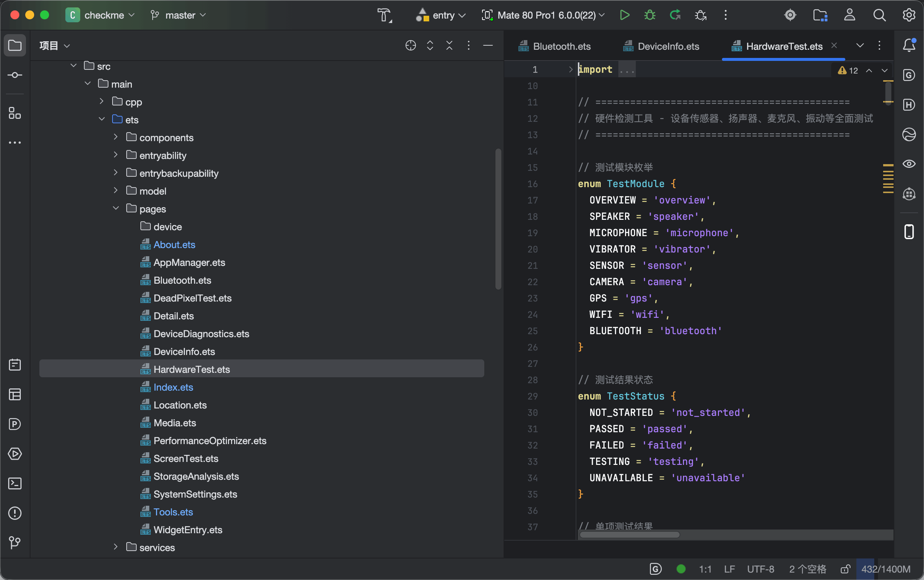Open the master branch dropdown
This screenshot has height=580, width=924.
pos(178,15)
